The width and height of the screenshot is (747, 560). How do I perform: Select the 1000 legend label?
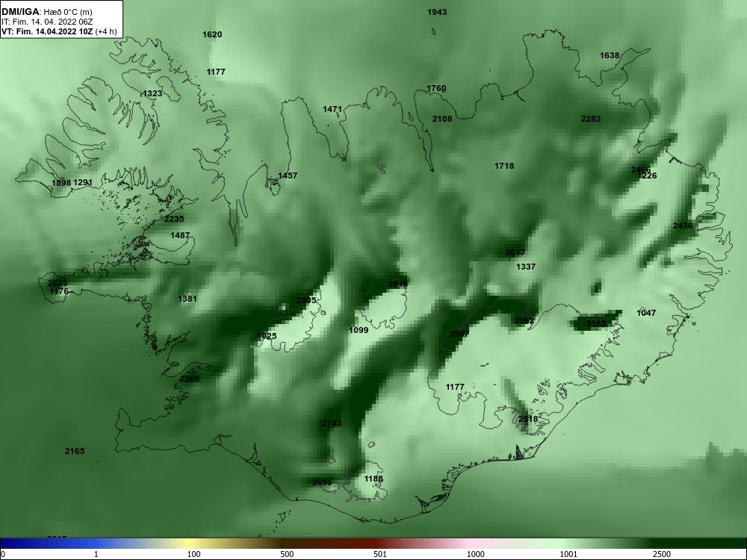tap(475, 554)
